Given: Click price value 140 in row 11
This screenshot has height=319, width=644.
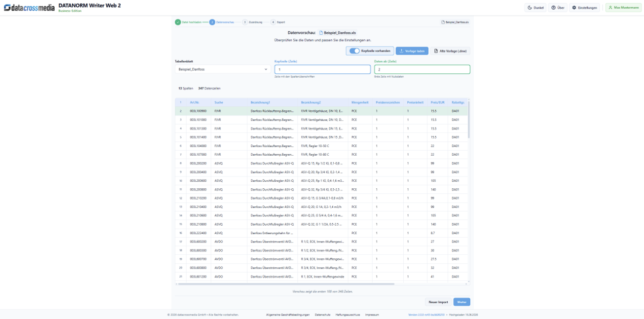Looking at the screenshot, I should [x=433, y=189].
